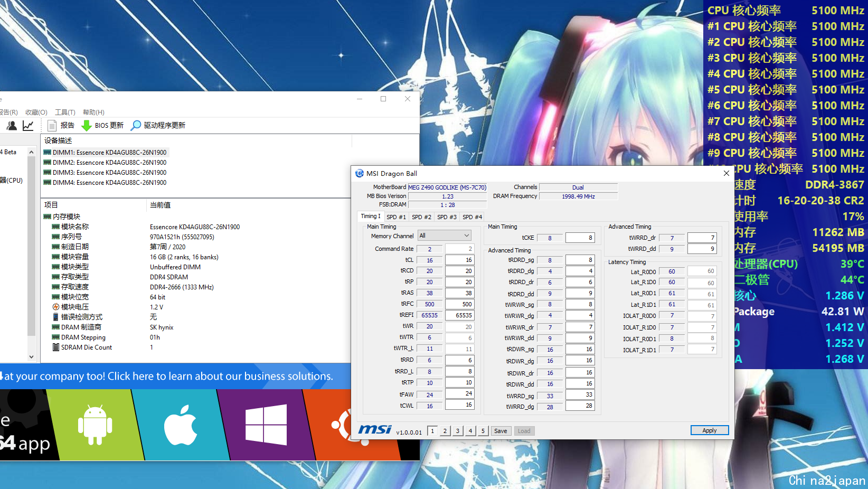Click the tRRD_L editable value field
Image resolution: width=868 pixels, height=489 pixels.
(459, 371)
